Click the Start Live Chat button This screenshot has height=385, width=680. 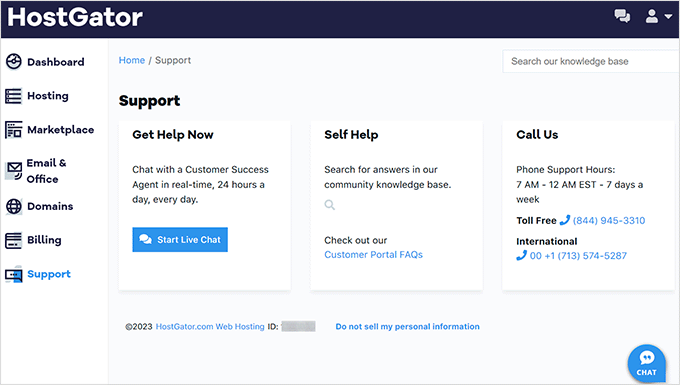click(180, 239)
